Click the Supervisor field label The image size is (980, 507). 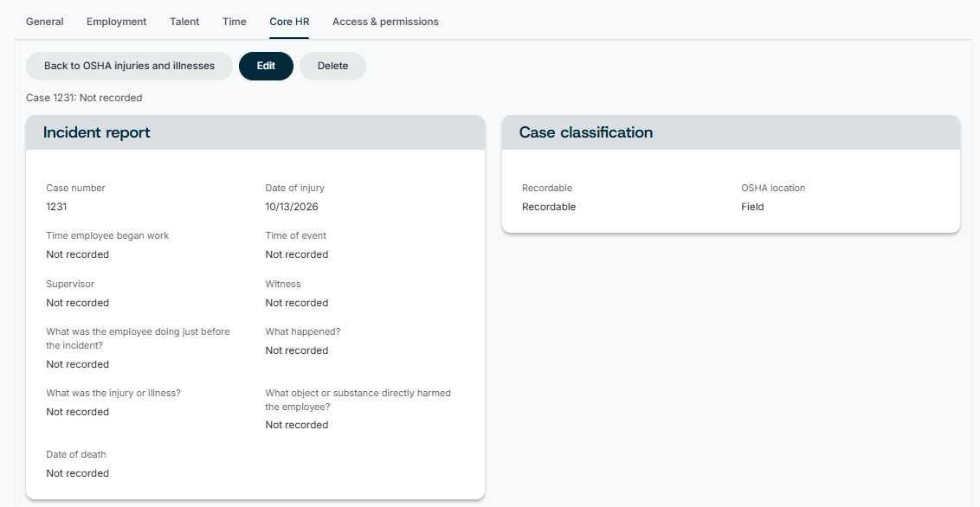pos(70,284)
